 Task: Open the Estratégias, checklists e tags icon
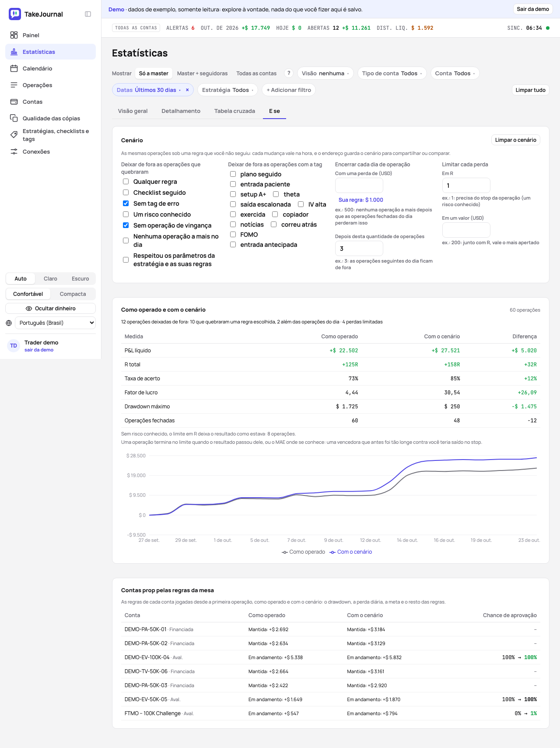pyautogui.click(x=14, y=135)
